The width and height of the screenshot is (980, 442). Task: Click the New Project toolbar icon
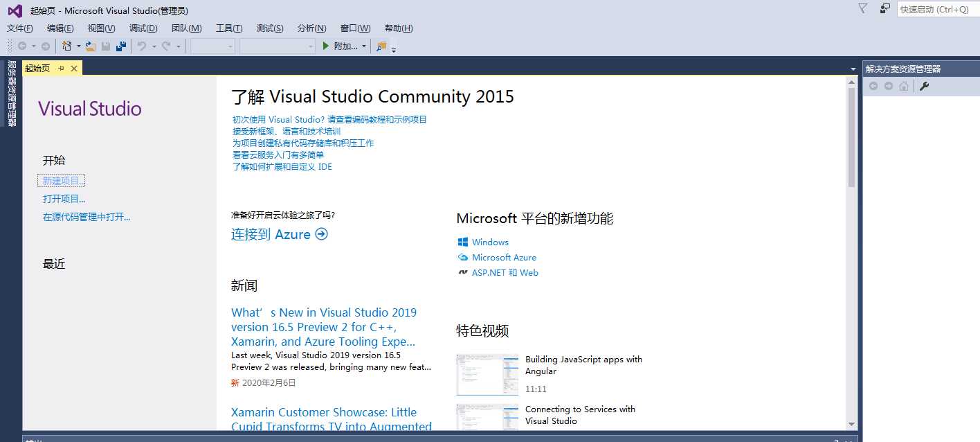click(67, 46)
